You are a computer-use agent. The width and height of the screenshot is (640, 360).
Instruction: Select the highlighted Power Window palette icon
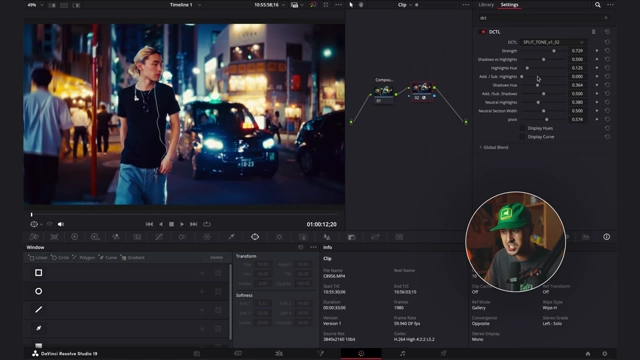255,237
